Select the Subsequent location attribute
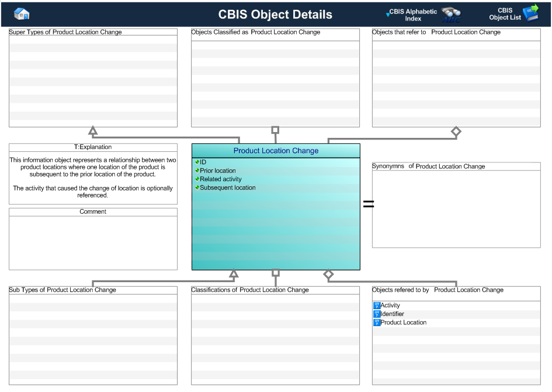 pyautogui.click(x=228, y=188)
